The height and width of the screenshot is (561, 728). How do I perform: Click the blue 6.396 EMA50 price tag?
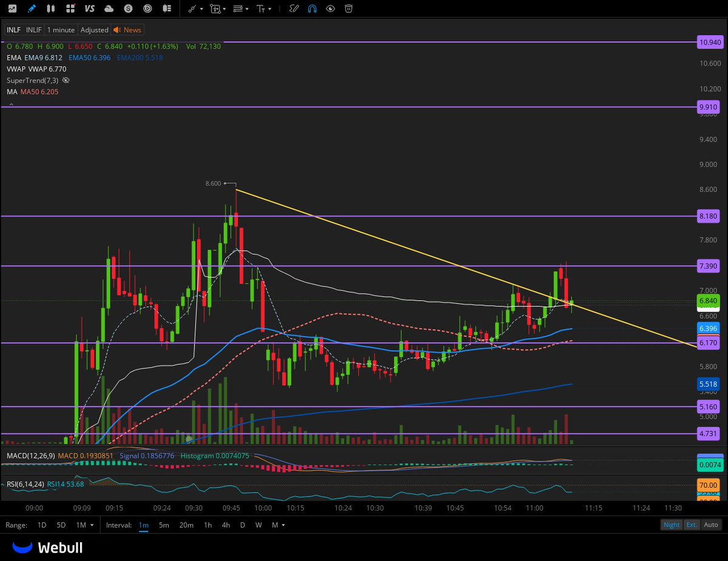(x=709, y=329)
